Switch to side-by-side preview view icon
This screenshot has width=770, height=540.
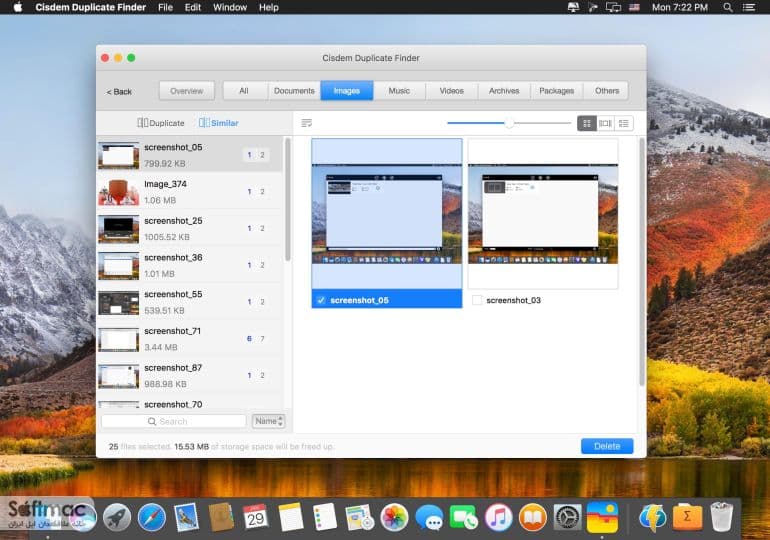click(x=605, y=123)
